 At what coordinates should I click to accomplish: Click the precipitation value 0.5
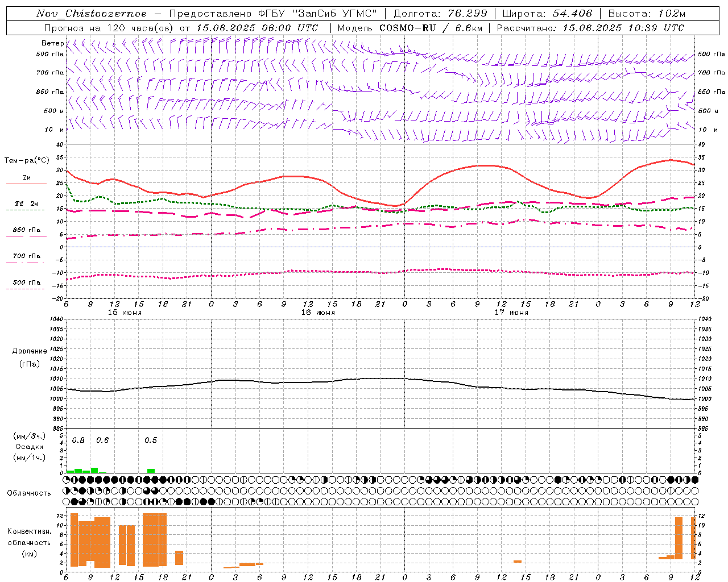(151, 440)
